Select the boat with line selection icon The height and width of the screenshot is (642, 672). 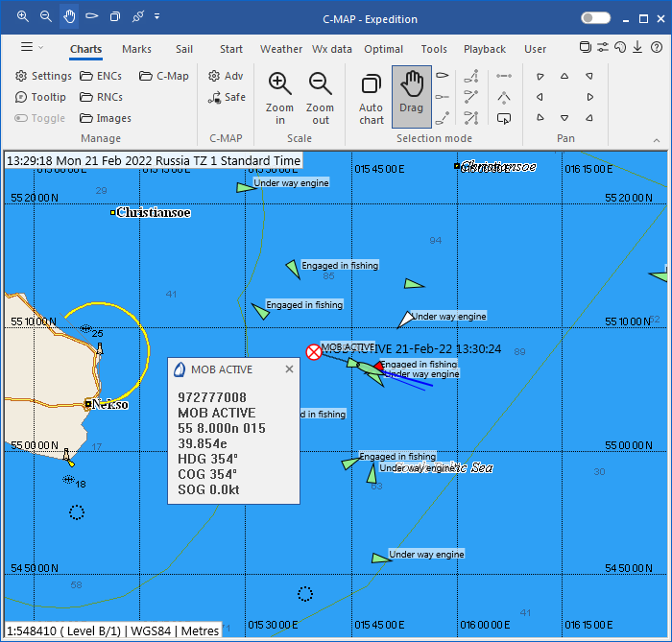[x=443, y=97]
